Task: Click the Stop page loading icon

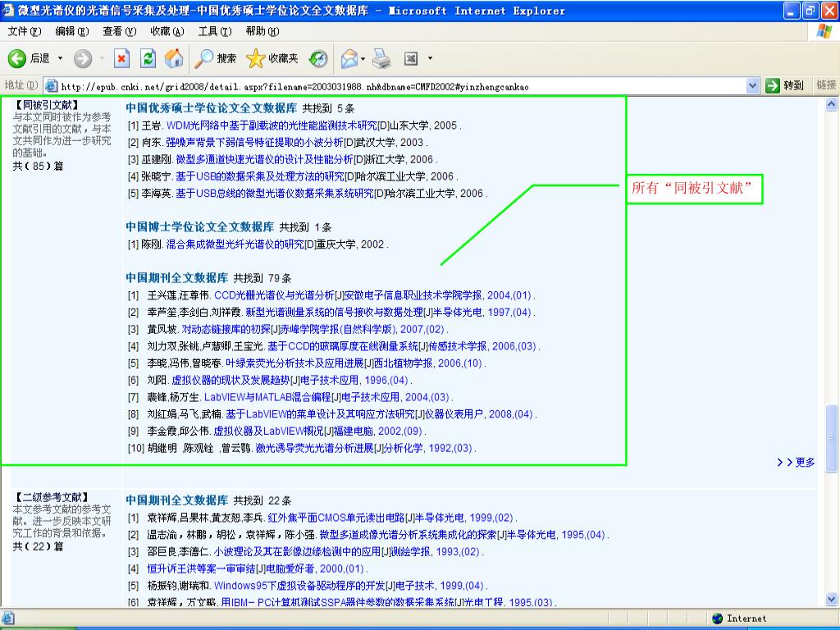Action: click(122, 58)
